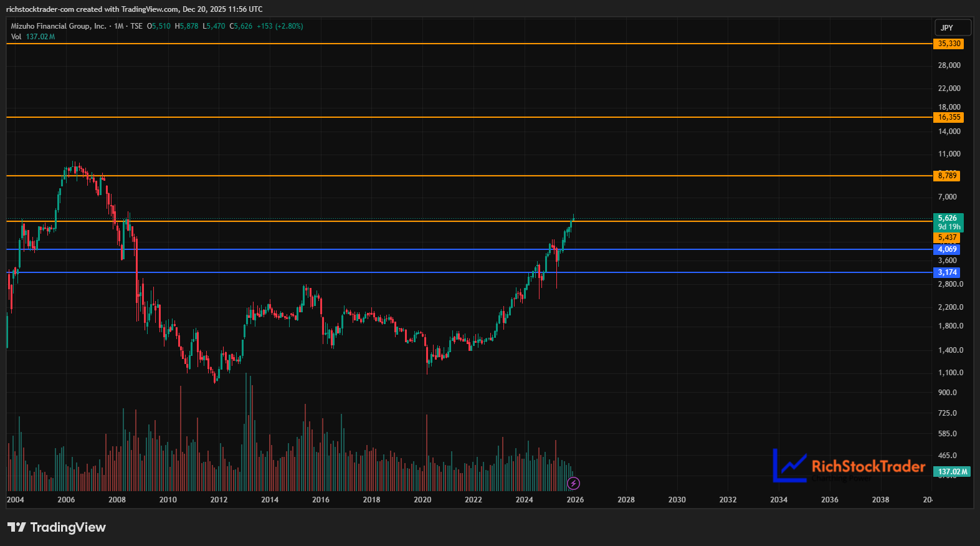
Task: Click the RichStockTrader chart logo icon
Action: (x=790, y=466)
